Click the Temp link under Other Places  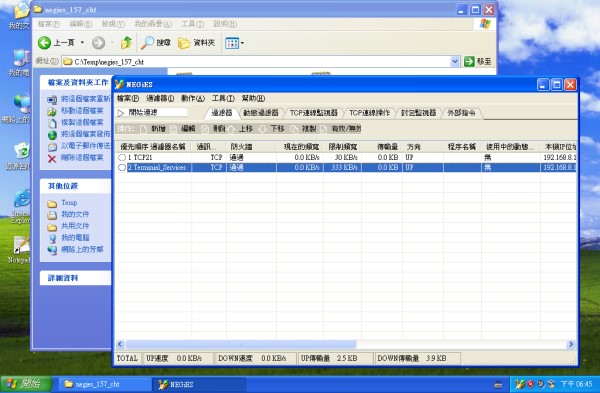click(69, 203)
